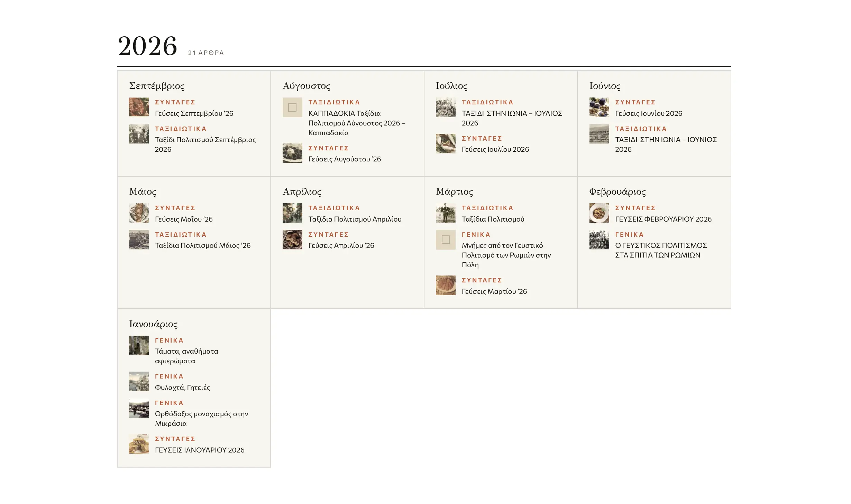Image resolution: width=851 pixels, height=504 pixels.
Task: Open 'Μνήμες από τον Γευστικό Πολιτισμό' article
Action: click(506, 255)
